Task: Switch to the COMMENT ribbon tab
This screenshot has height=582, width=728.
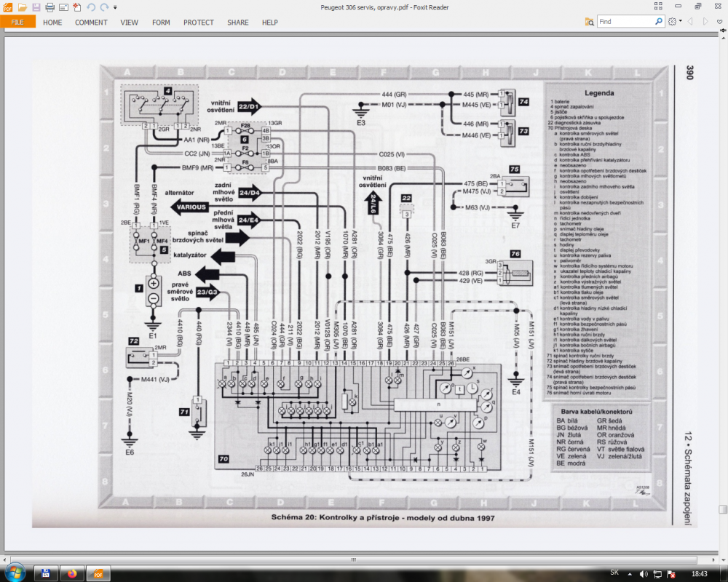Action: click(x=91, y=23)
